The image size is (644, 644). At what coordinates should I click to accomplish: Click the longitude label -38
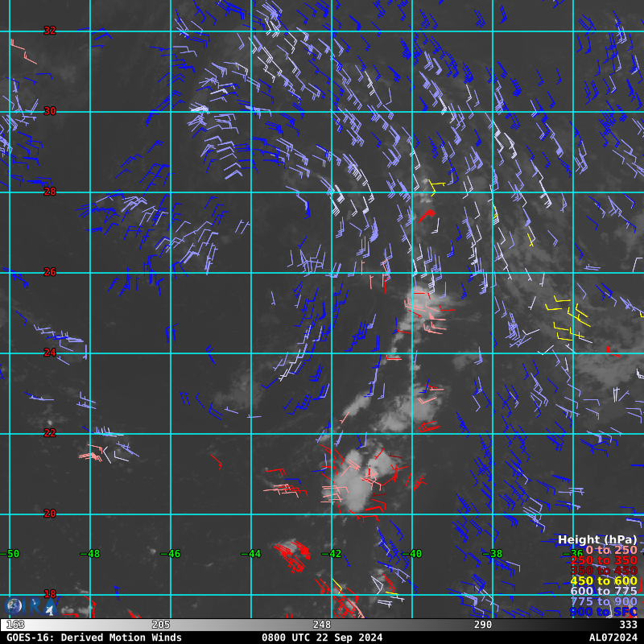[x=493, y=554]
